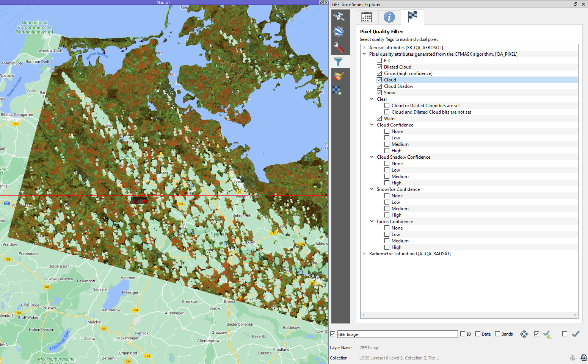This screenshot has height=364, width=588.
Task: Collapse the Cirrus Confidence subgroup
Action: tap(372, 222)
